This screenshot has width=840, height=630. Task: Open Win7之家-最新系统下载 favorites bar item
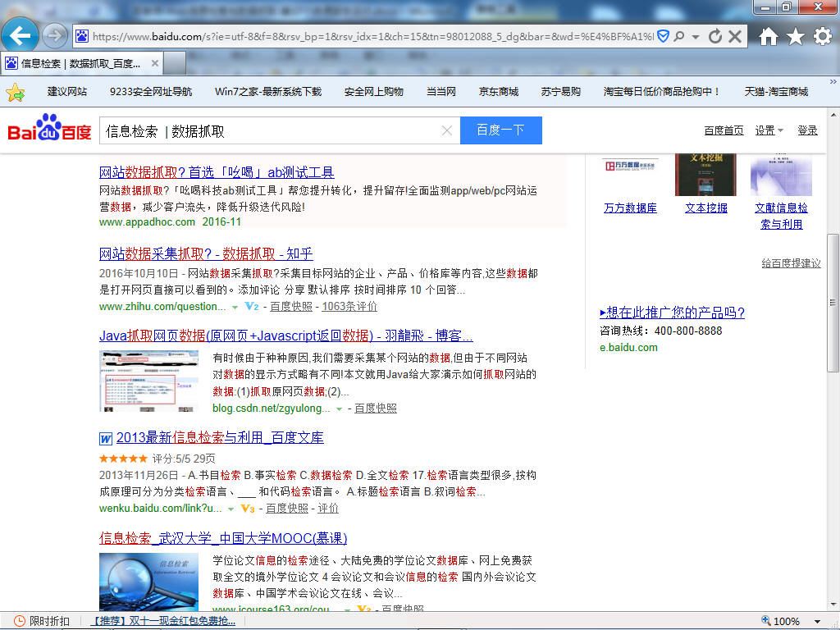[268, 92]
